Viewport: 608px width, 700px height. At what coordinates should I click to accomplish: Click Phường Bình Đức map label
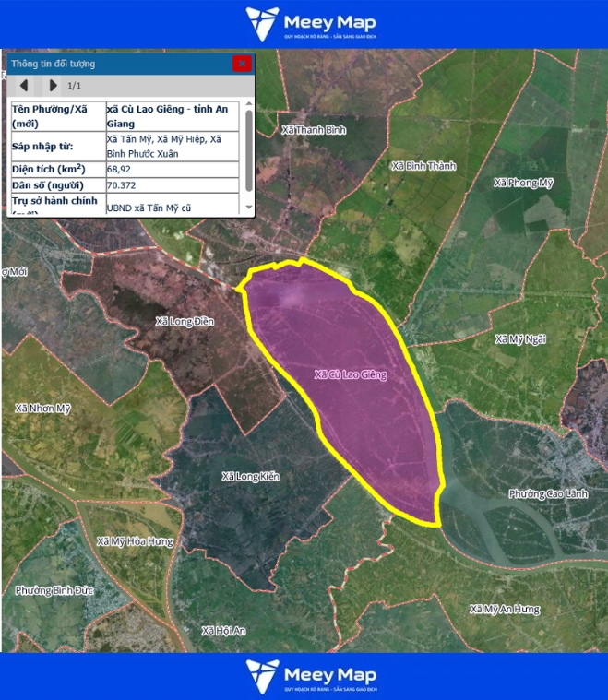(51, 590)
